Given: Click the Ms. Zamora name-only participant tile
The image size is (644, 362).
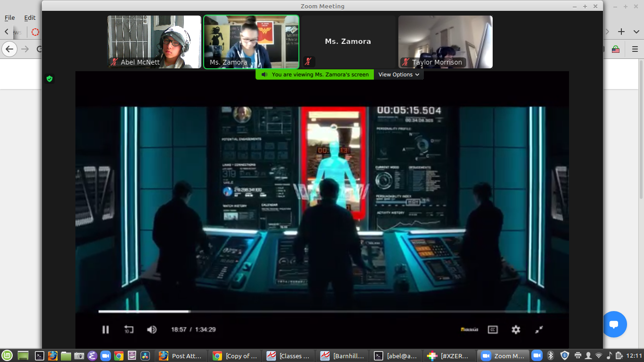Looking at the screenshot, I should click(x=348, y=42).
